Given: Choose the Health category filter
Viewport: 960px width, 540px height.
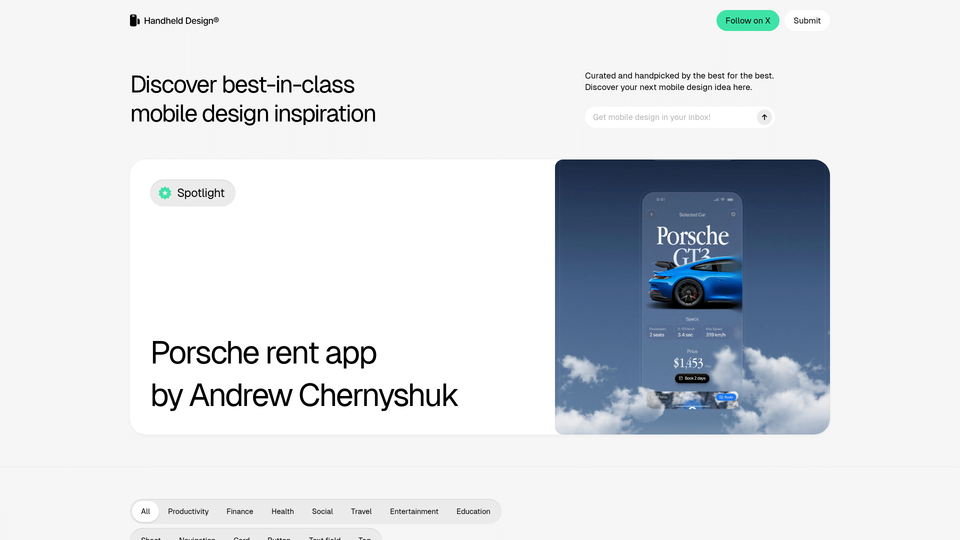Looking at the screenshot, I should [x=282, y=511].
